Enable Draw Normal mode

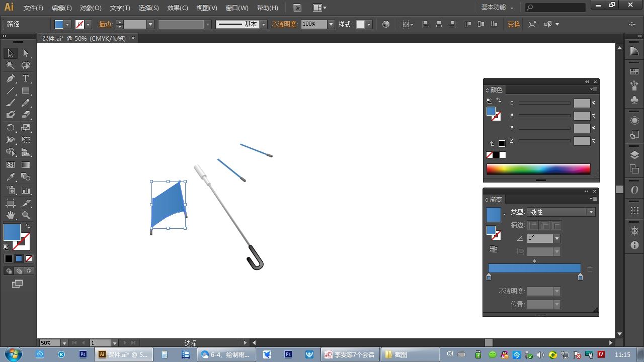(9, 271)
